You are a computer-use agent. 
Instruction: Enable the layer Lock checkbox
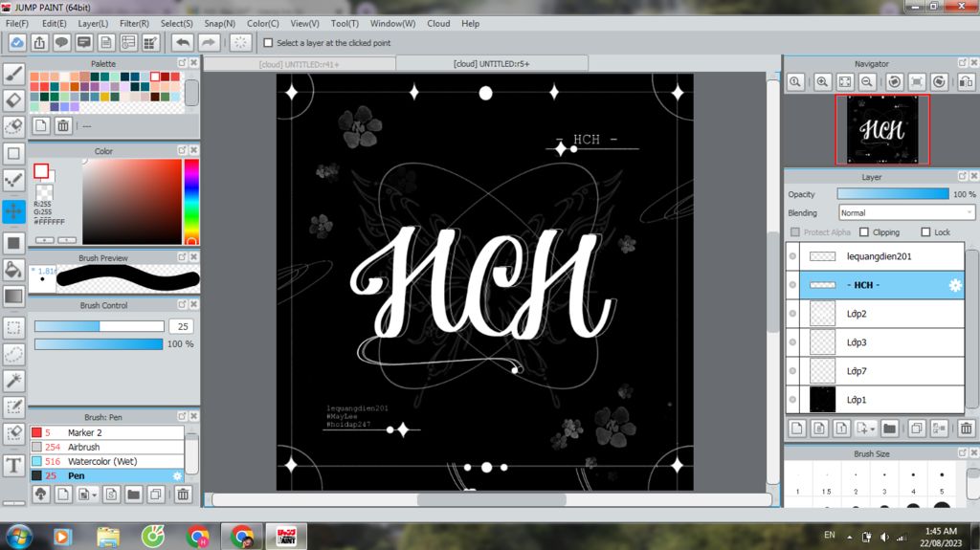[925, 232]
